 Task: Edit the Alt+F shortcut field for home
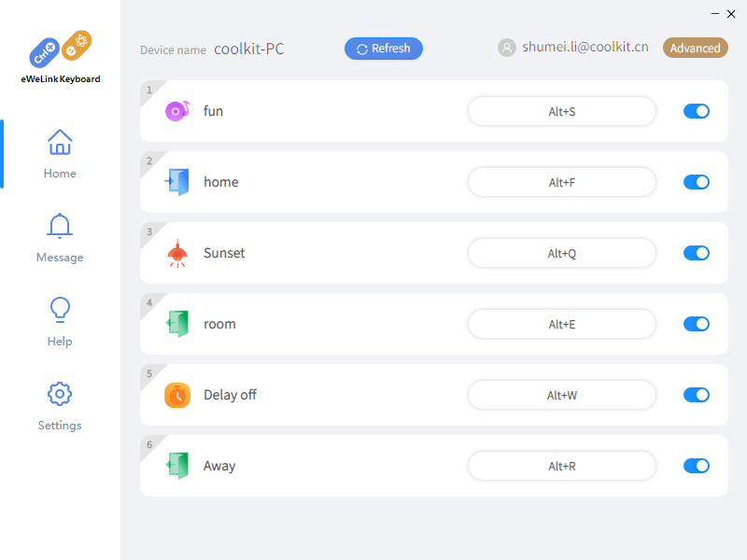[x=562, y=182]
